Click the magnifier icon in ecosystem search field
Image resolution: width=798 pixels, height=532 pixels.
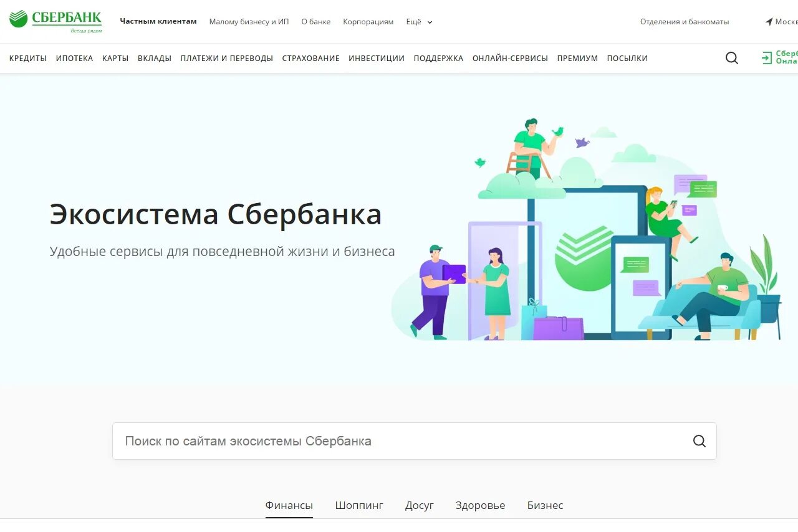click(699, 441)
